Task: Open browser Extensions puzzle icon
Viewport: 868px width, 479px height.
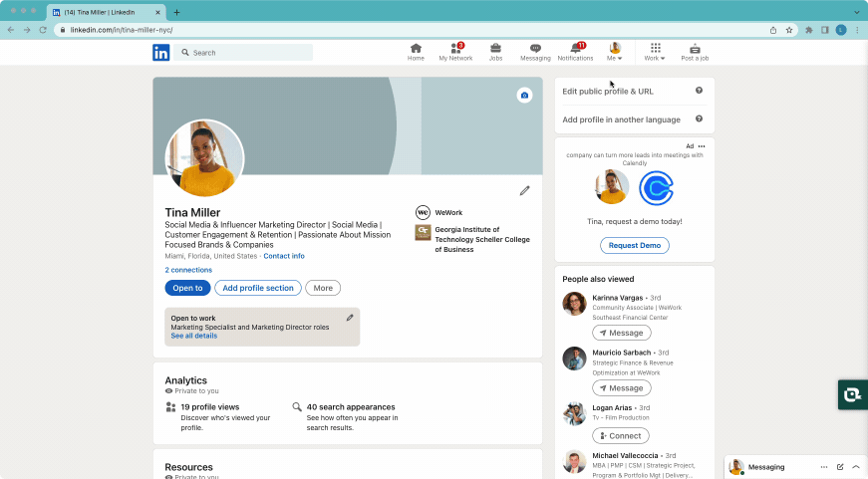Action: [x=809, y=30]
